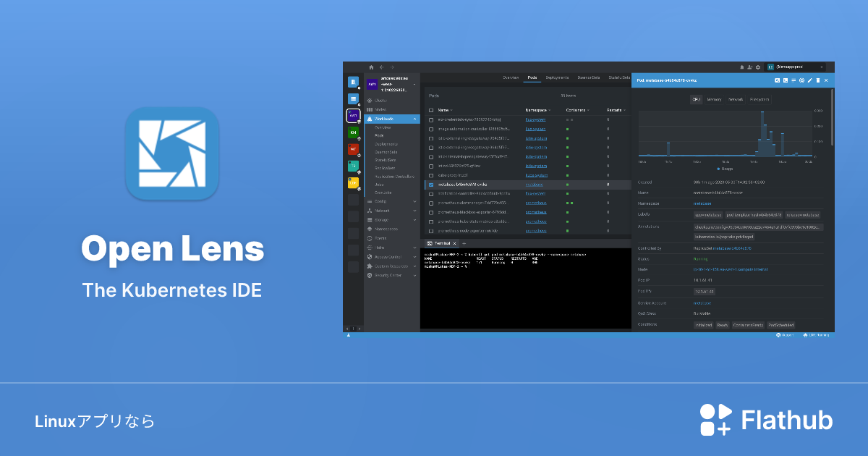Open the flux-system namespace link
The image size is (868, 456).
point(535,119)
